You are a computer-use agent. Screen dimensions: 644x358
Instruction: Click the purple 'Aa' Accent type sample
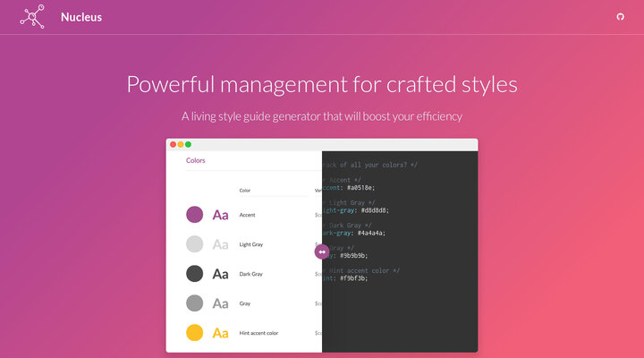tap(220, 215)
